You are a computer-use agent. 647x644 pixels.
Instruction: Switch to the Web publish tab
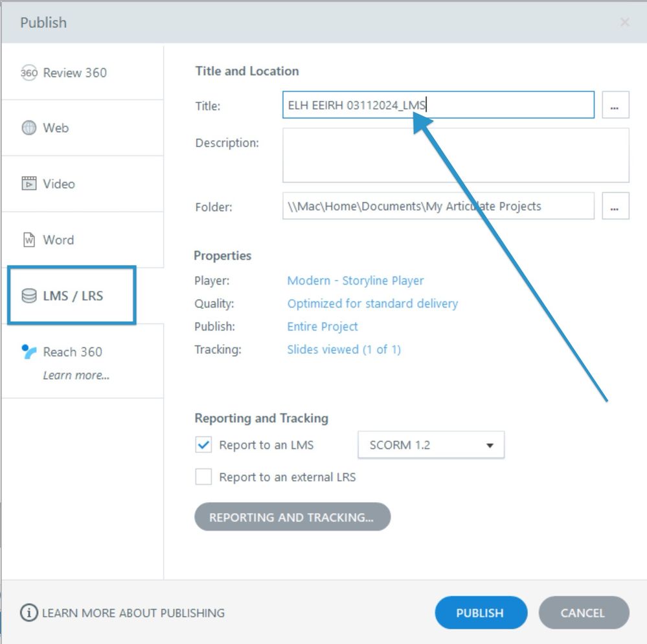(56, 128)
